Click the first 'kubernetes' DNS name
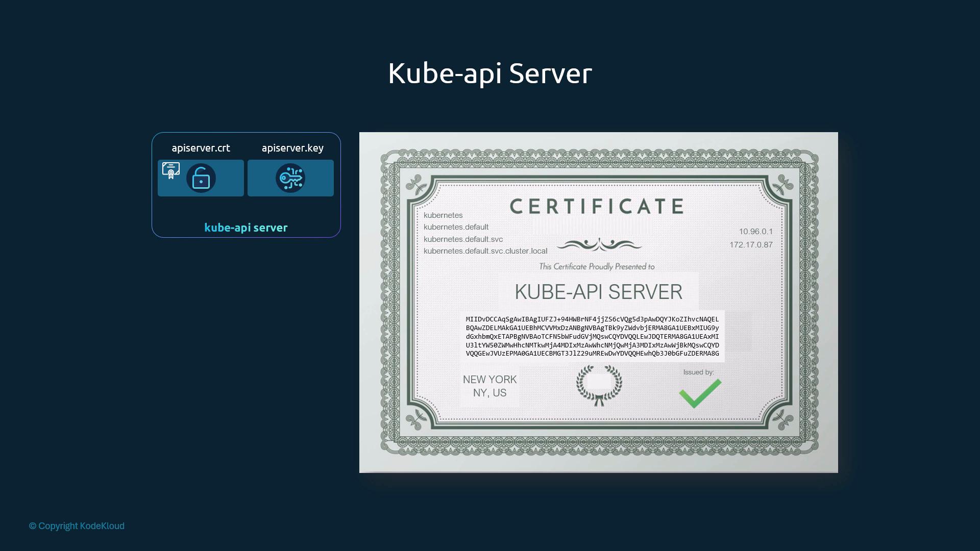This screenshot has width=980, height=551. (x=443, y=215)
